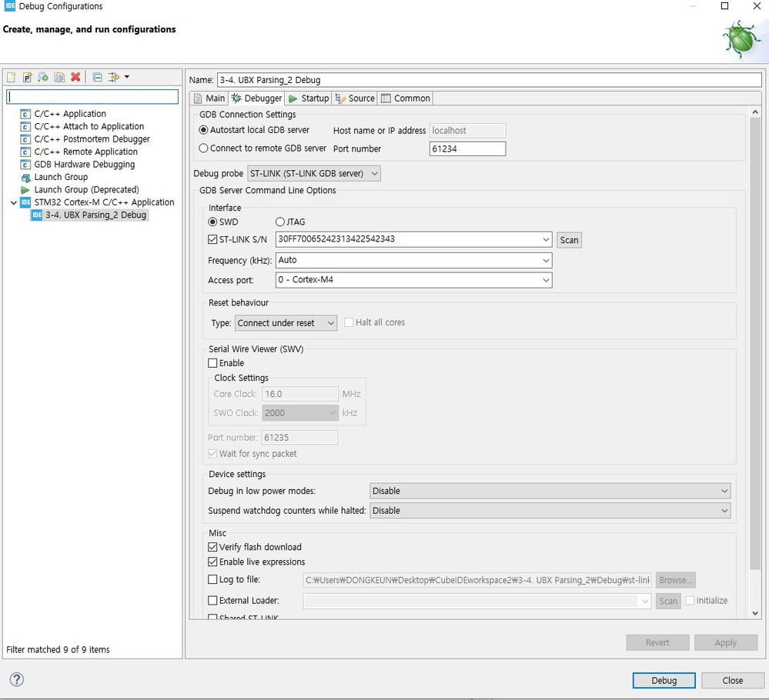769x700 pixels.
Task: Collapse the STM32 Cortex-M C/C++ Application node
Action: click(14, 202)
